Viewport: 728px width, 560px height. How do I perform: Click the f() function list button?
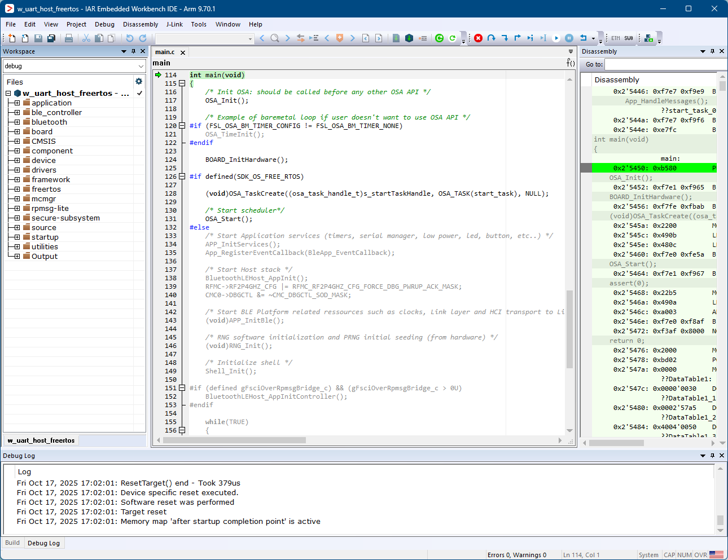point(571,64)
